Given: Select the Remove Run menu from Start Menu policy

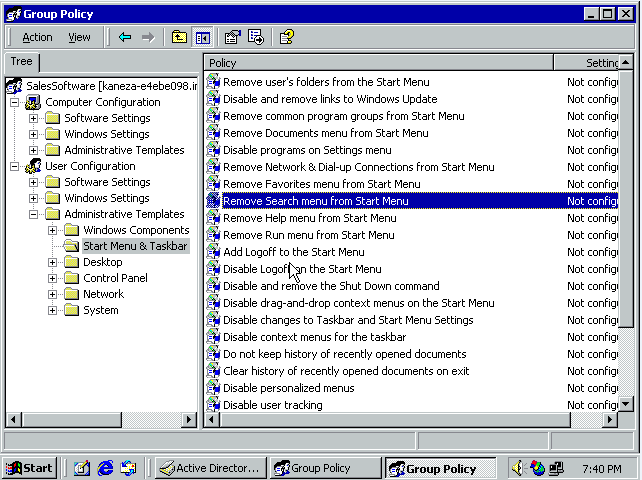Looking at the screenshot, I should 309,235.
